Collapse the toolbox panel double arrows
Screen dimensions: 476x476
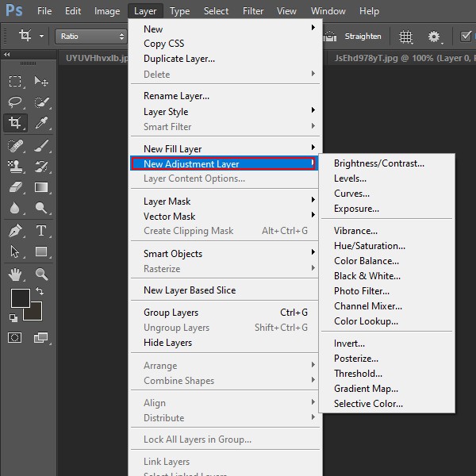click(x=6, y=54)
